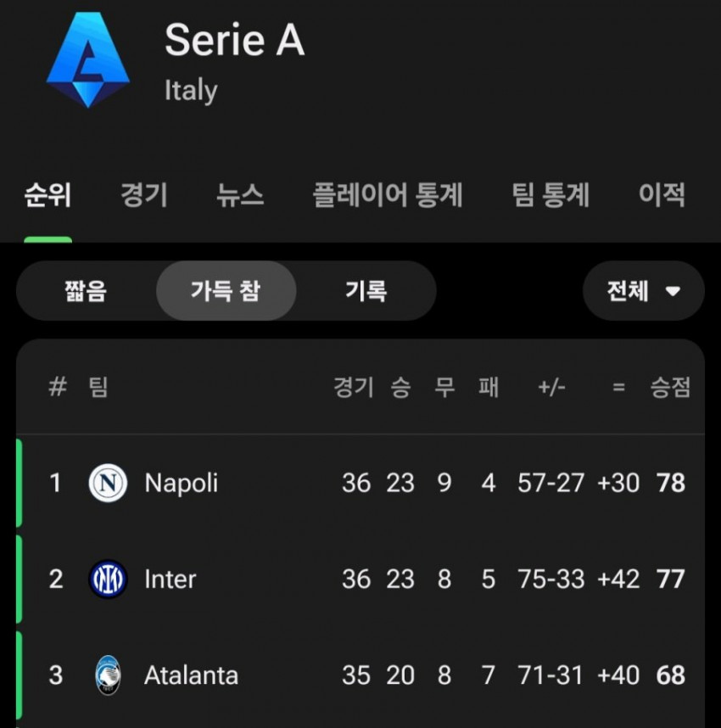Switch to the 경기 matches tab
721x728 pixels.
tap(144, 195)
